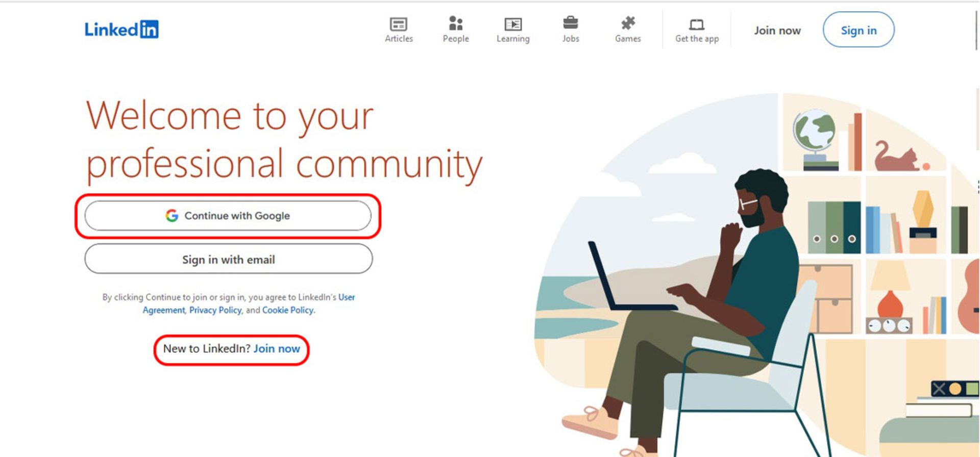
Task: Open the Cookie Policy link
Action: (288, 310)
